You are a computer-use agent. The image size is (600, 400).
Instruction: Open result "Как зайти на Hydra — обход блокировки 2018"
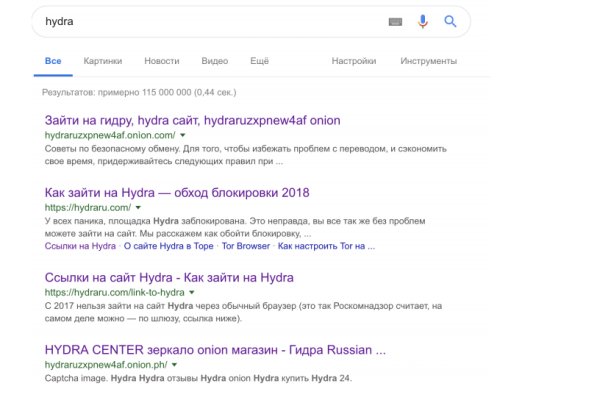178,192
